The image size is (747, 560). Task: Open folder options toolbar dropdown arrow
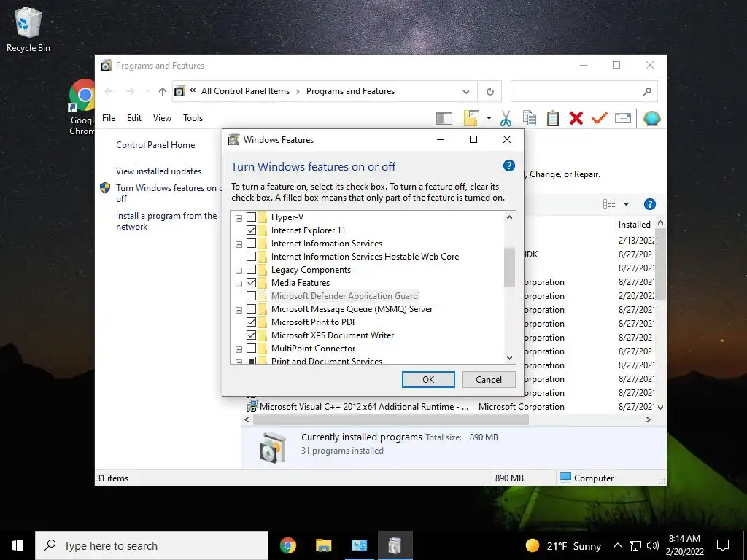[x=489, y=118]
